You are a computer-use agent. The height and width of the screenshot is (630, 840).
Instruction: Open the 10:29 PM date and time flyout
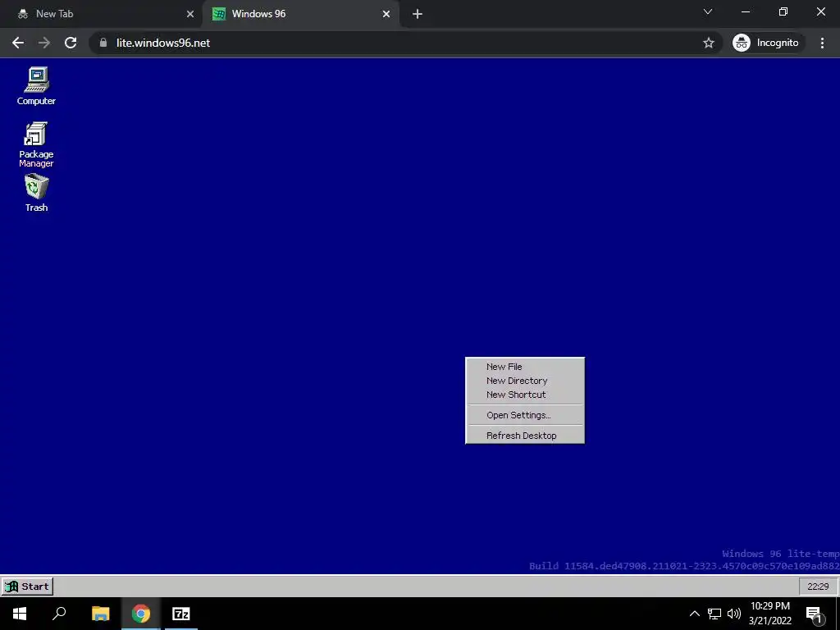pyautogui.click(x=769, y=614)
